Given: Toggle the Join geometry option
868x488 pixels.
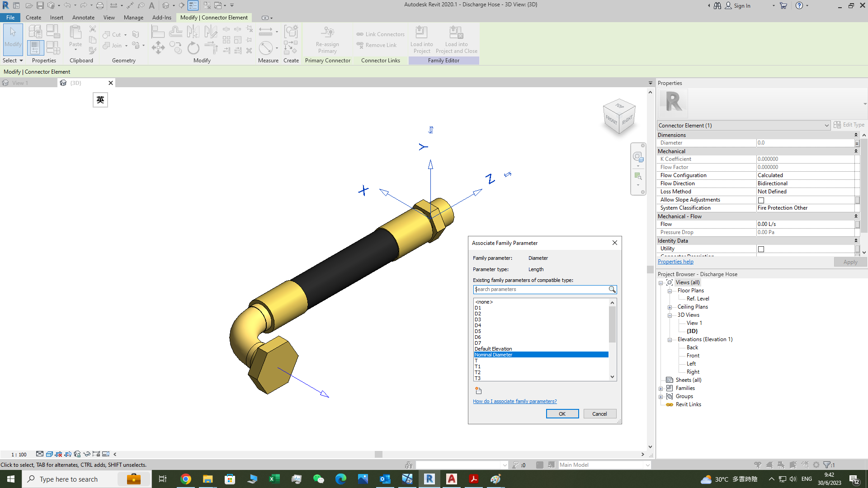Looking at the screenshot, I should [113, 46].
